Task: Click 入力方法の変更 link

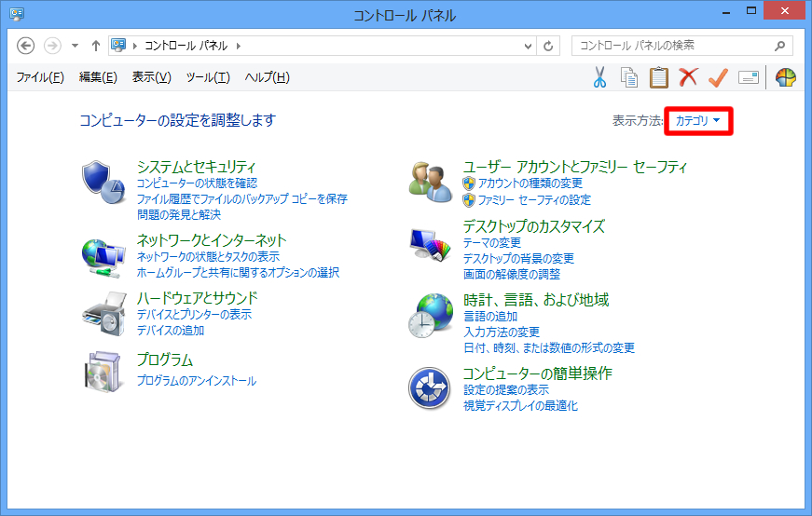Action: [502, 332]
